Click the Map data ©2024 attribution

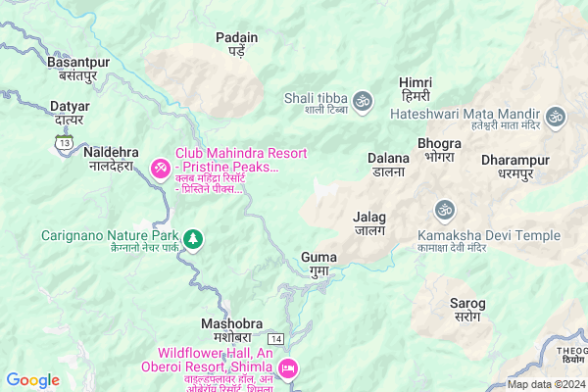[x=547, y=384]
